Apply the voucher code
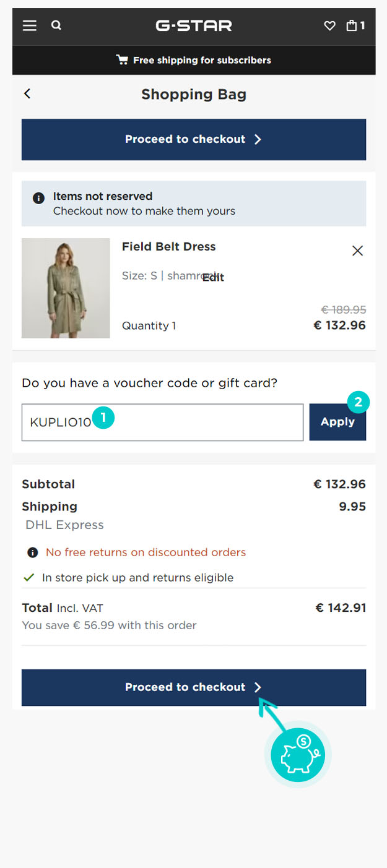The image size is (387, 868). coord(337,422)
